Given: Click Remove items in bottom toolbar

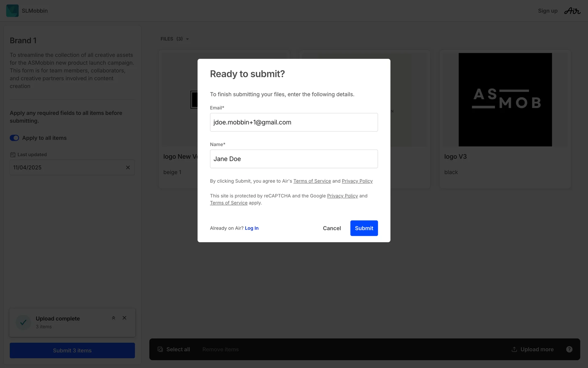Looking at the screenshot, I should tap(220, 349).
